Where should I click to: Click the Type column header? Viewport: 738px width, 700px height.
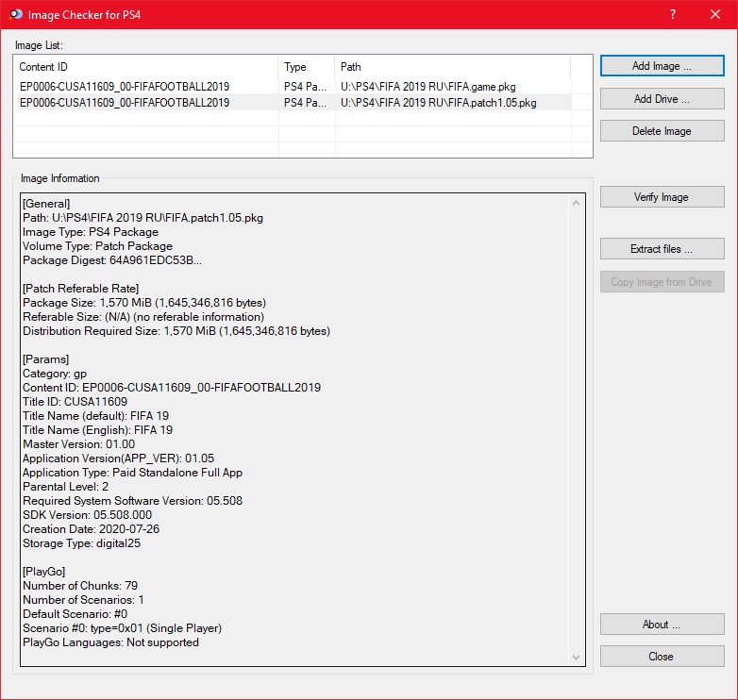[307, 67]
